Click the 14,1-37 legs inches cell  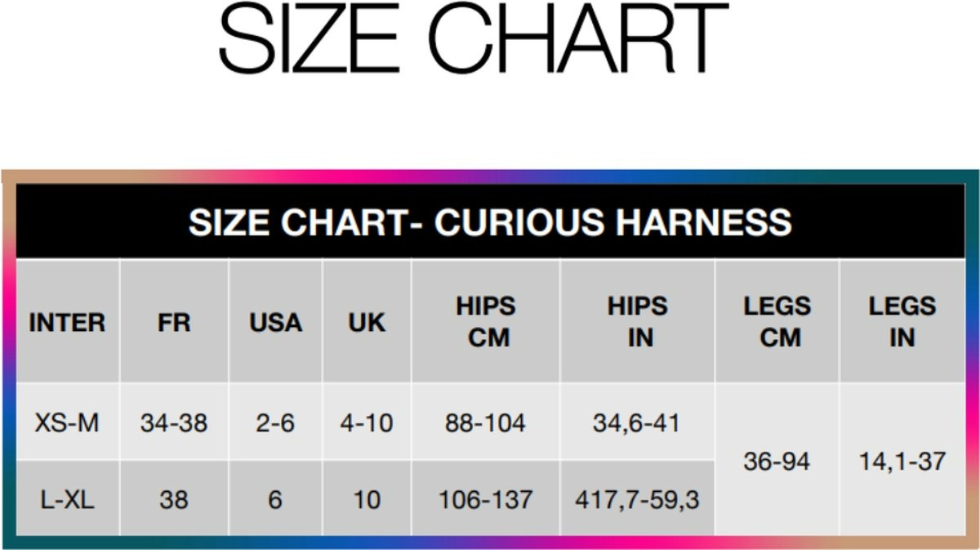pyautogui.click(x=902, y=462)
